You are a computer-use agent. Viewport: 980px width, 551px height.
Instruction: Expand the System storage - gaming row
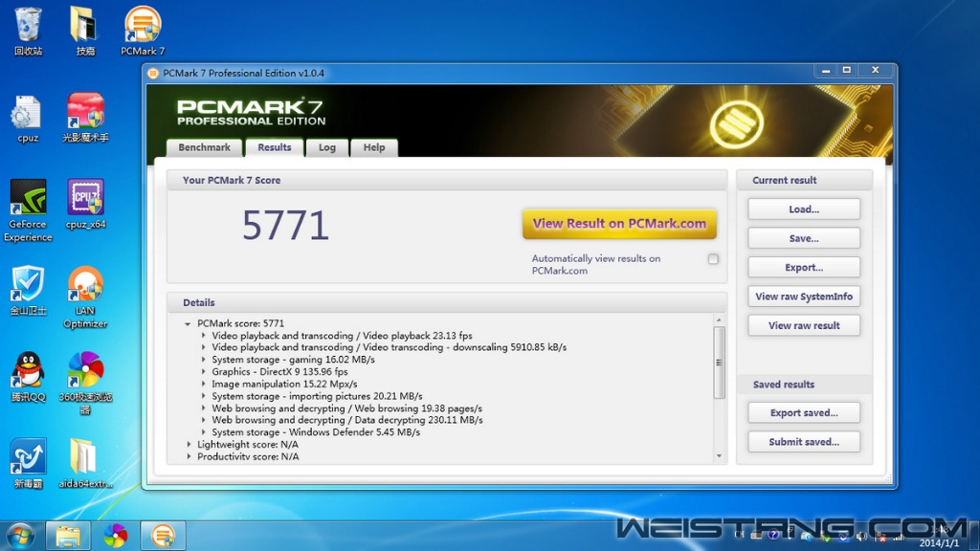pos(203,360)
